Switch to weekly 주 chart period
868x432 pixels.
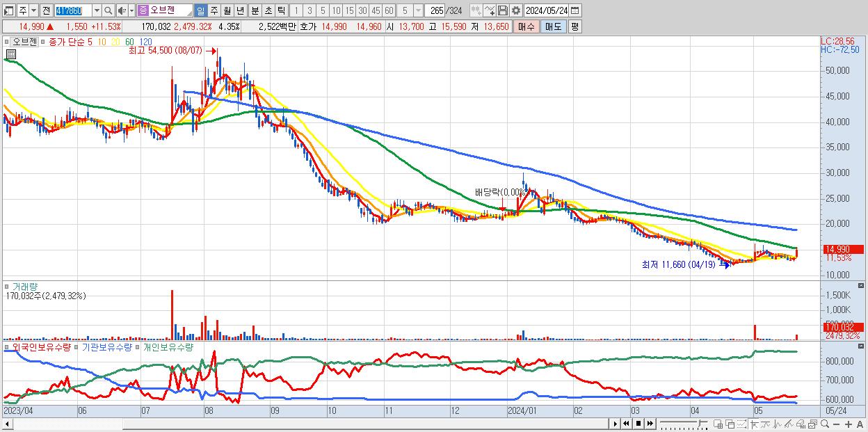[214, 10]
